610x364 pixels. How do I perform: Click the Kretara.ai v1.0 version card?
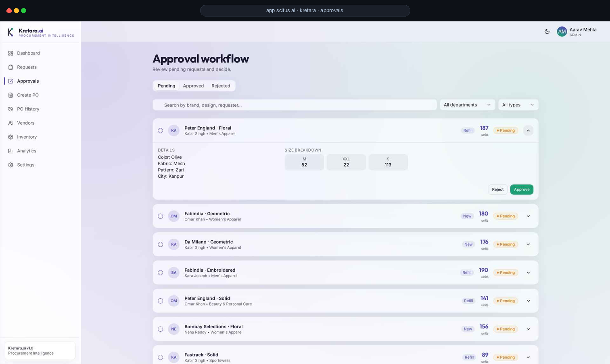coord(40,351)
